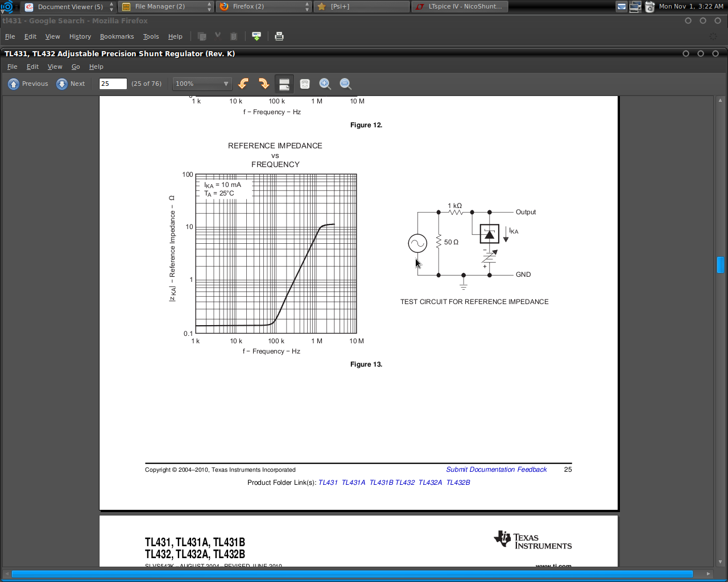Click the vertical scrollbar thumb

[720, 265]
